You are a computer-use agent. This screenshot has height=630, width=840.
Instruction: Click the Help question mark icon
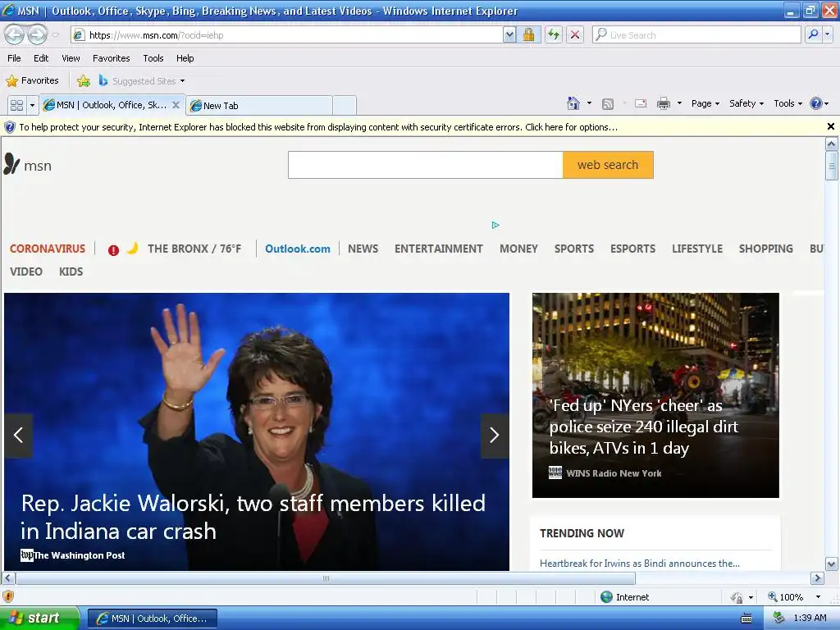coord(815,103)
